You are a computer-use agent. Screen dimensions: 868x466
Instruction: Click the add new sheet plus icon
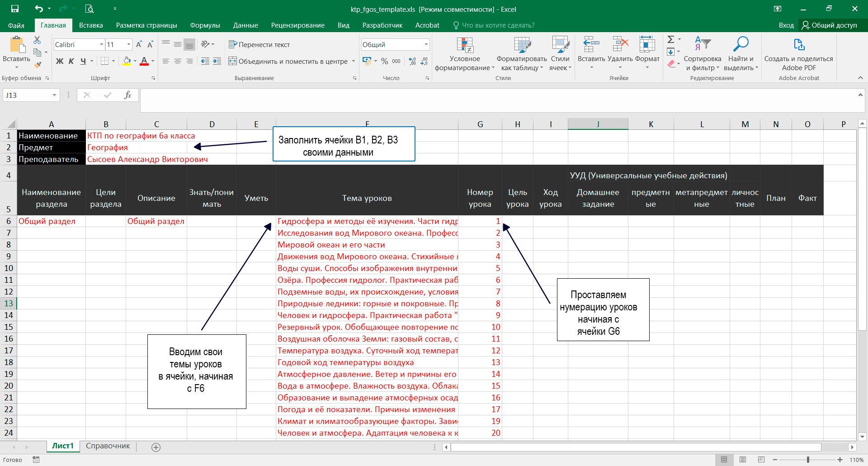pyautogui.click(x=156, y=447)
